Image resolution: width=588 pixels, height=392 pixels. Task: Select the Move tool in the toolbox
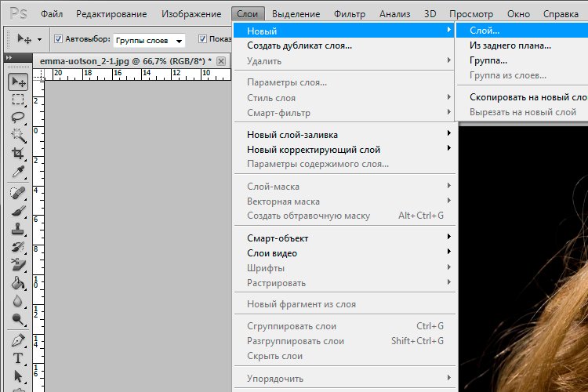(x=18, y=82)
